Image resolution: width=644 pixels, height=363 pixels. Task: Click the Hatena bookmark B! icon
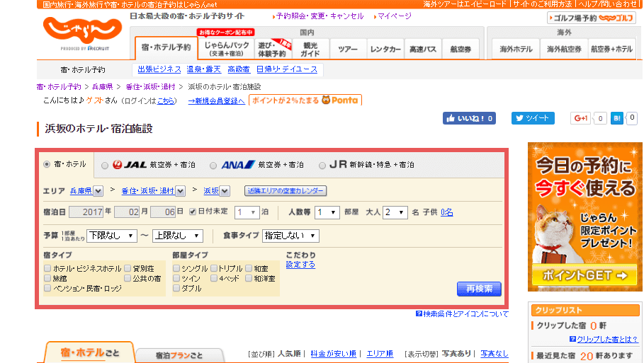pyautogui.click(x=617, y=118)
